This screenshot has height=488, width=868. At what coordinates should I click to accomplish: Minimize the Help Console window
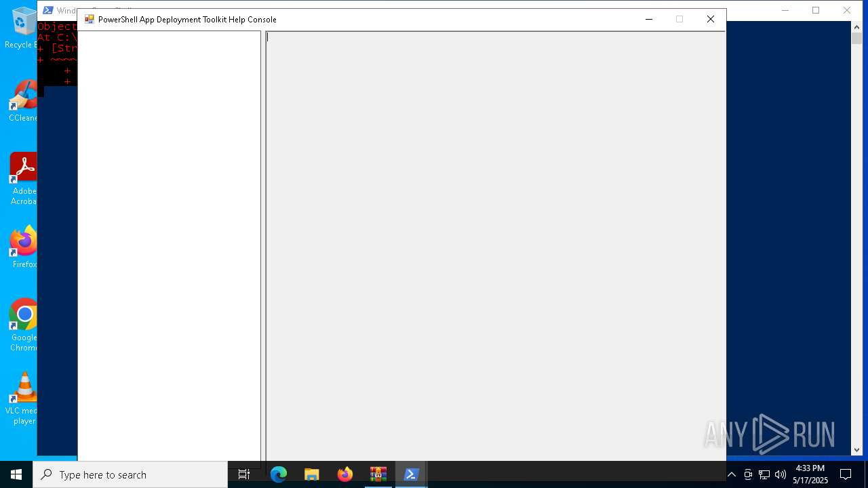649,19
